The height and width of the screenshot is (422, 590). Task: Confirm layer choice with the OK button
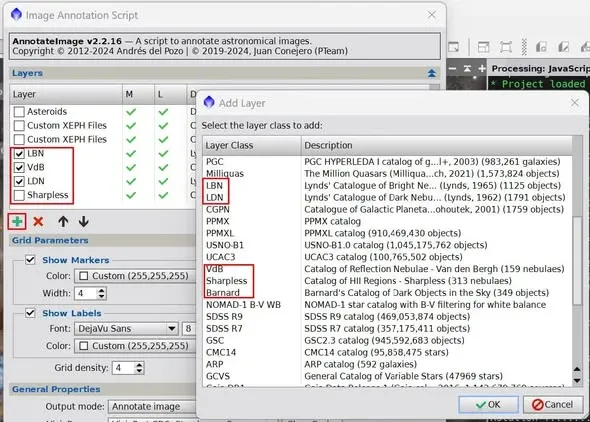pos(488,405)
